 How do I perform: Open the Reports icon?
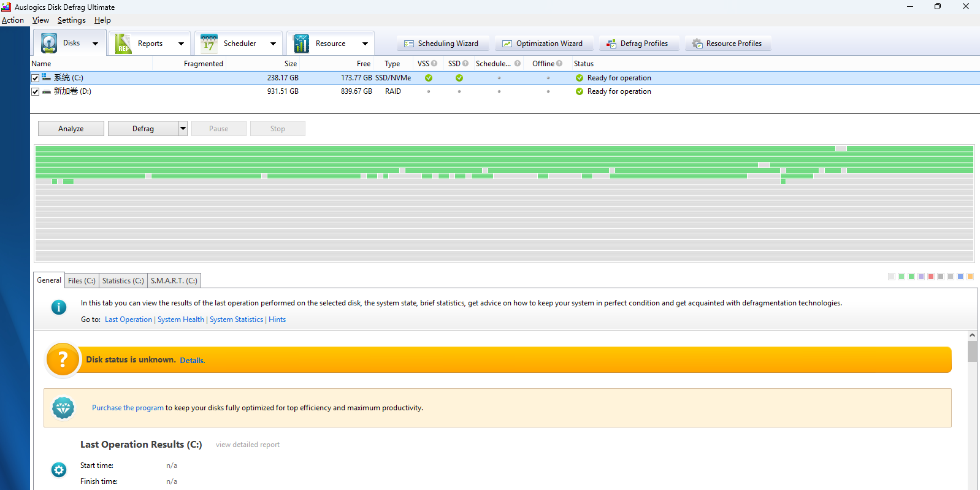point(123,44)
